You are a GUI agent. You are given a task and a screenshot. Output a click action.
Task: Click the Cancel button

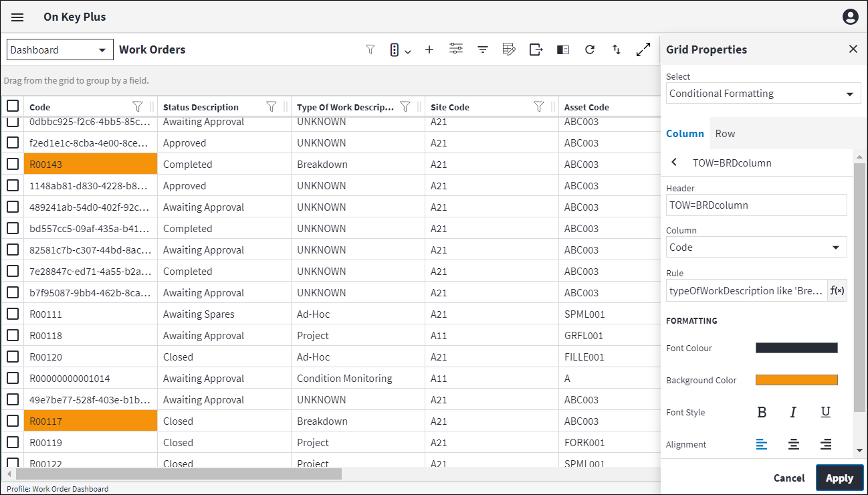tap(789, 478)
